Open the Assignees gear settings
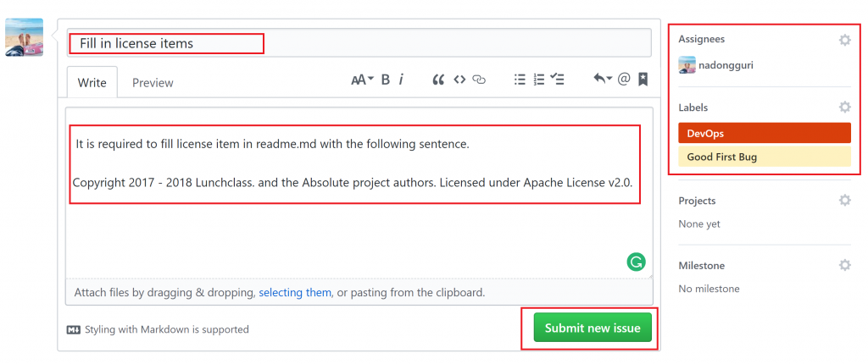The height and width of the screenshot is (364, 868). pos(844,40)
